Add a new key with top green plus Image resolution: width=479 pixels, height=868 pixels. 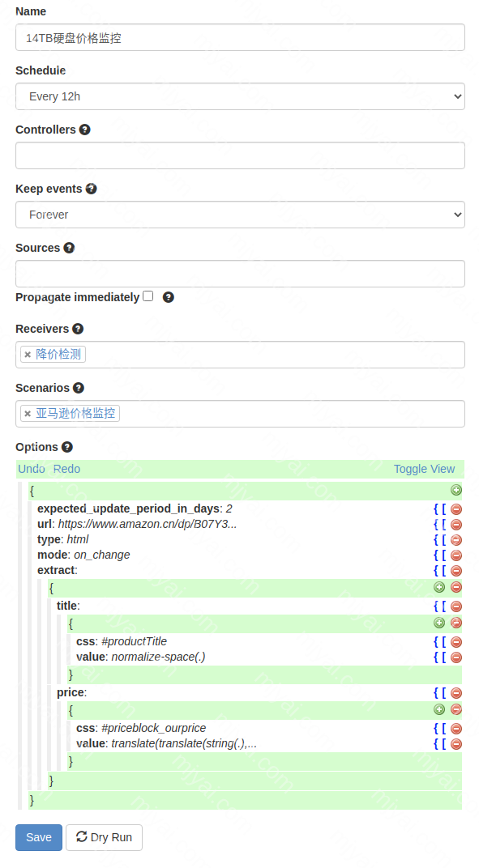click(x=456, y=490)
